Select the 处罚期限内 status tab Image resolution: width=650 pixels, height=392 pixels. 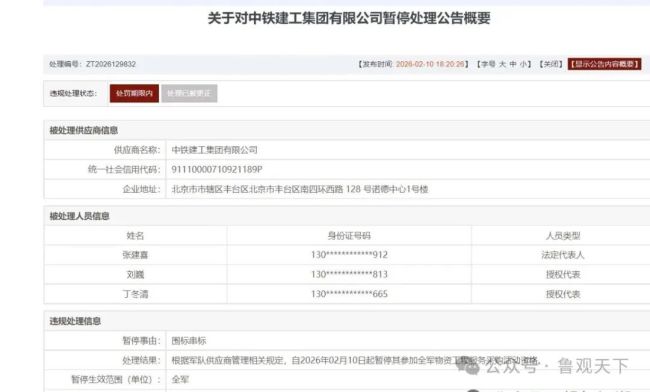134,93
